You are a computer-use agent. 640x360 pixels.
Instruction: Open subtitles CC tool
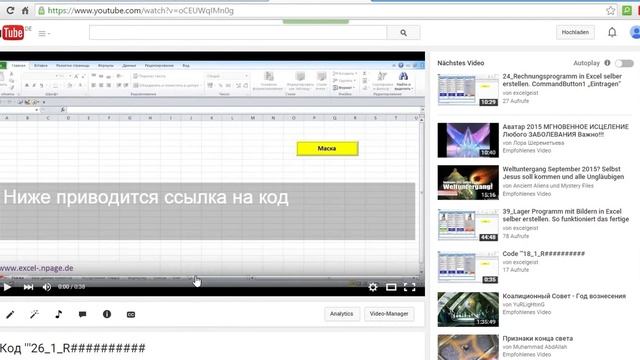point(131,314)
